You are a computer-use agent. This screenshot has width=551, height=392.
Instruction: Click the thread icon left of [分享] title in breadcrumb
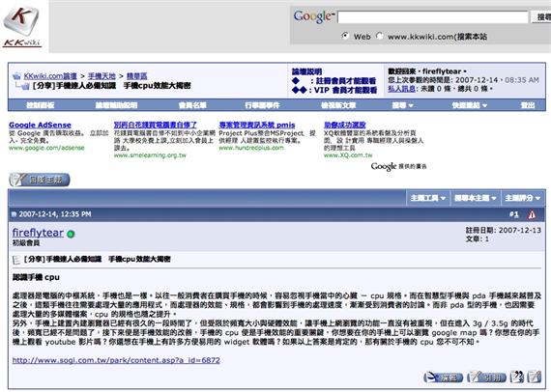[24, 86]
